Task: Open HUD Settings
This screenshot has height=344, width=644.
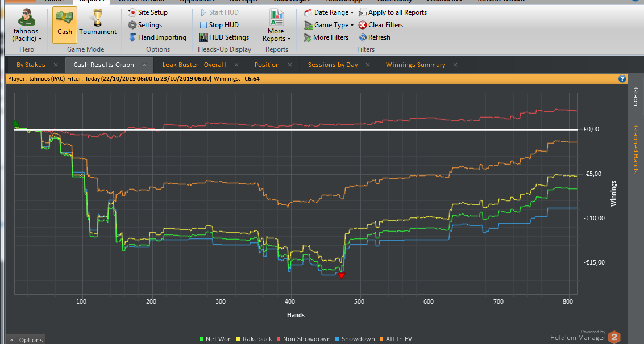Action: [x=224, y=37]
